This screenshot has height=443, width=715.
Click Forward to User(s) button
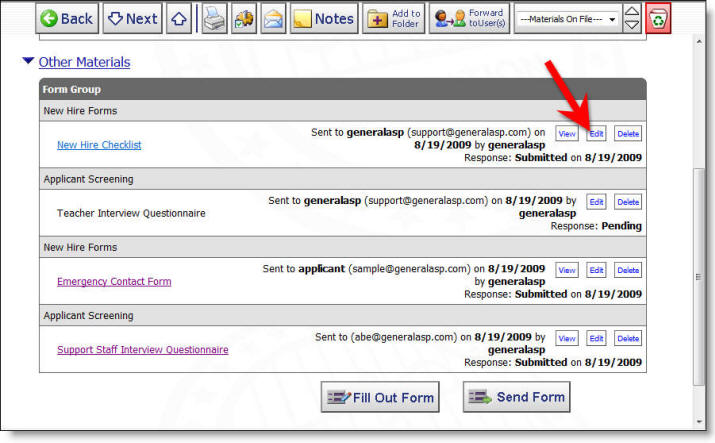[x=469, y=18]
